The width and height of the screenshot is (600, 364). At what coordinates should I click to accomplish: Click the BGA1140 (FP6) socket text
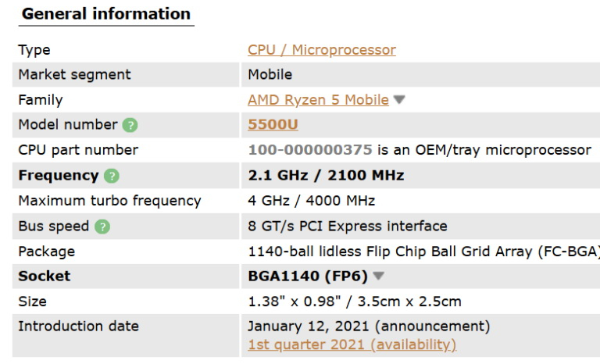click(x=307, y=276)
